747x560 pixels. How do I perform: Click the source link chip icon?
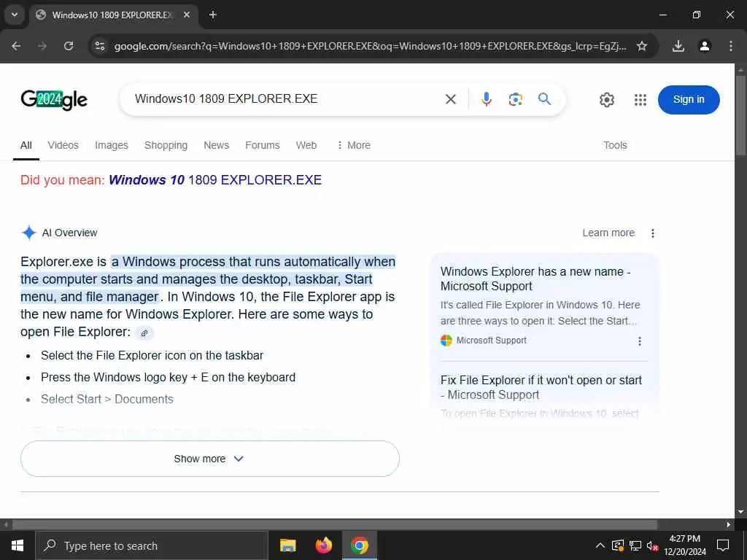pyautogui.click(x=144, y=332)
